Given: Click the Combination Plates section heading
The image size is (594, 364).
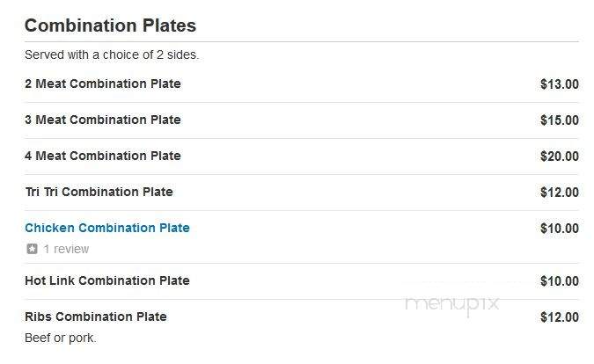Looking at the screenshot, I should pyautogui.click(x=111, y=25).
